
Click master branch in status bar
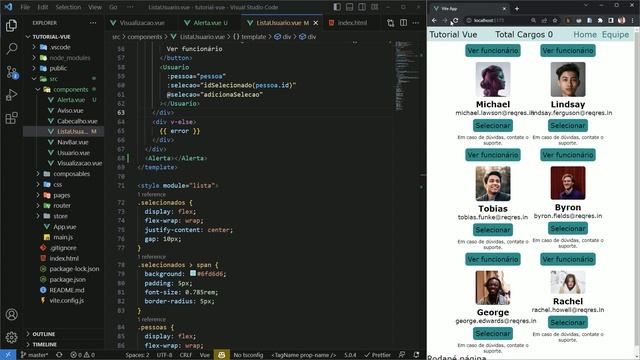(x=34, y=355)
